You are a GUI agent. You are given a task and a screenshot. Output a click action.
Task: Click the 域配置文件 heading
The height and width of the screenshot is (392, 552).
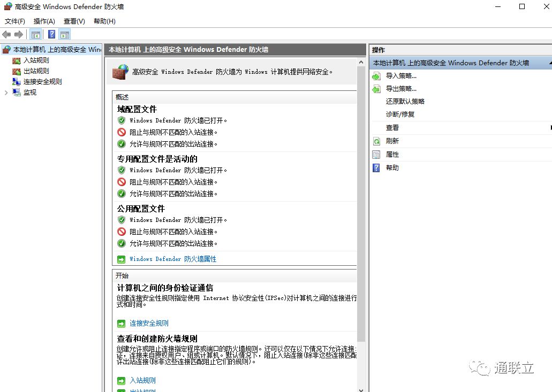(x=137, y=109)
